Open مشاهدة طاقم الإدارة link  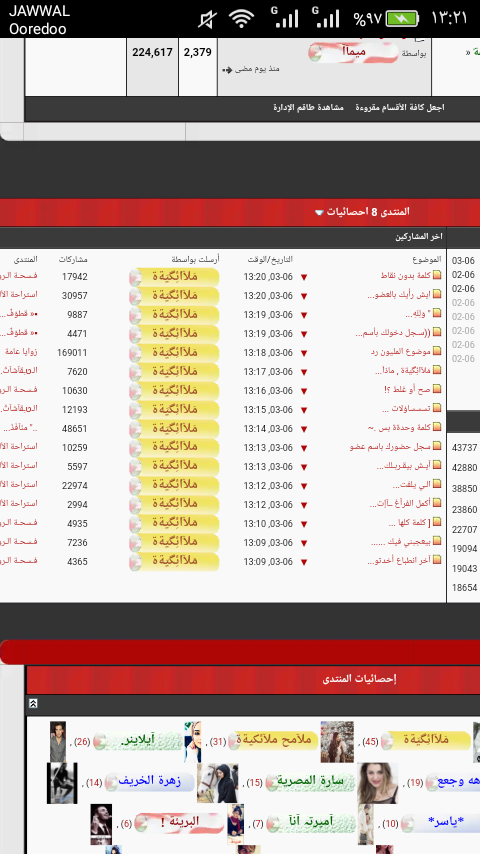click(x=308, y=107)
